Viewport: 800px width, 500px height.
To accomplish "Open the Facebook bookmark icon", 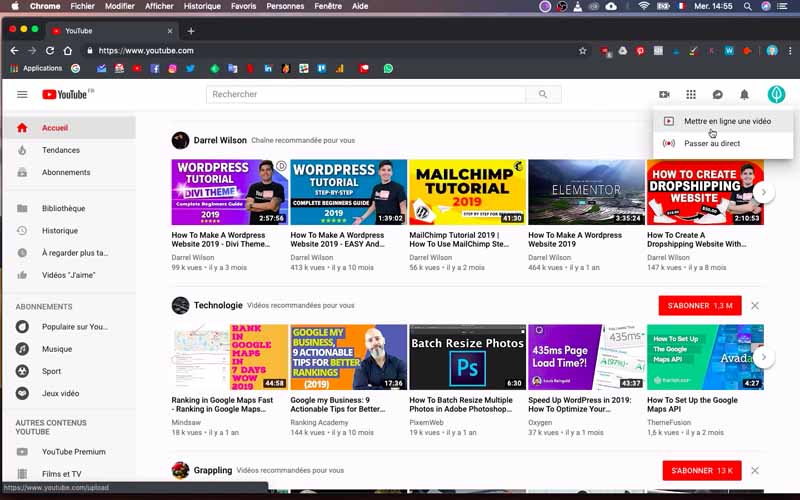I will coord(155,68).
